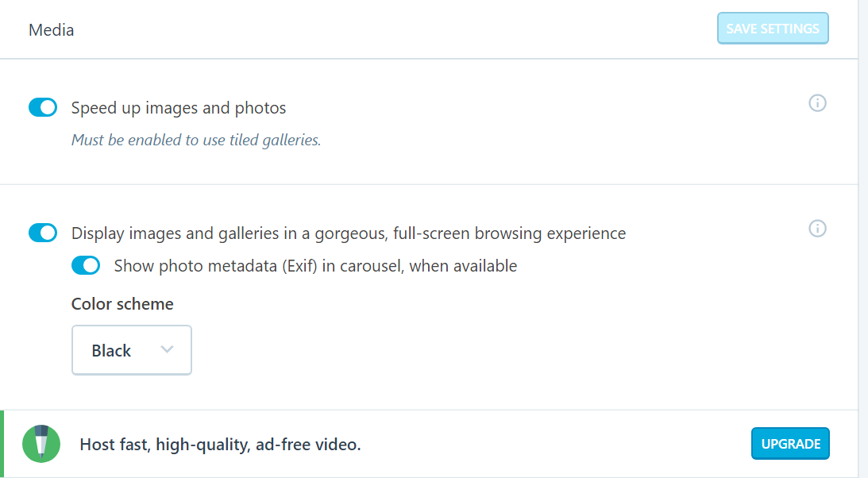Screen dimensions: 868x478
Task: Disable the Speed up images and photos toggle
Action: click(43, 106)
